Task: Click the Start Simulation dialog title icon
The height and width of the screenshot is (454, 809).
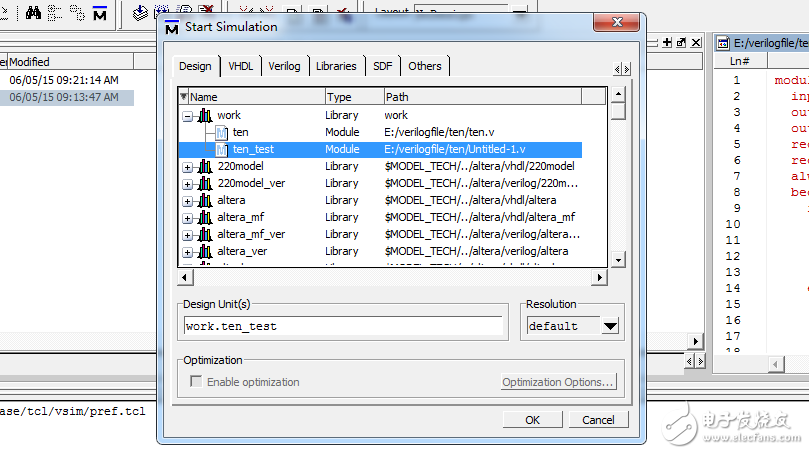Action: [172, 27]
